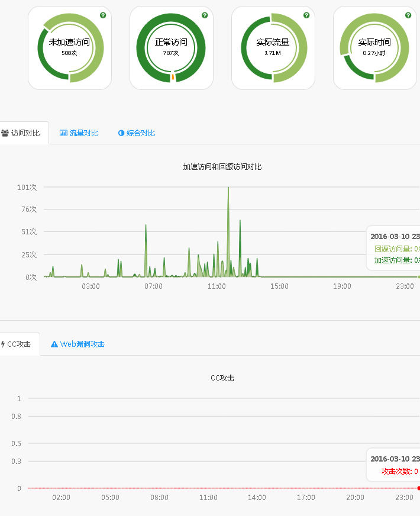
Task: Click the 实际时间 0.27小时 donut chart
Action: 374,48
